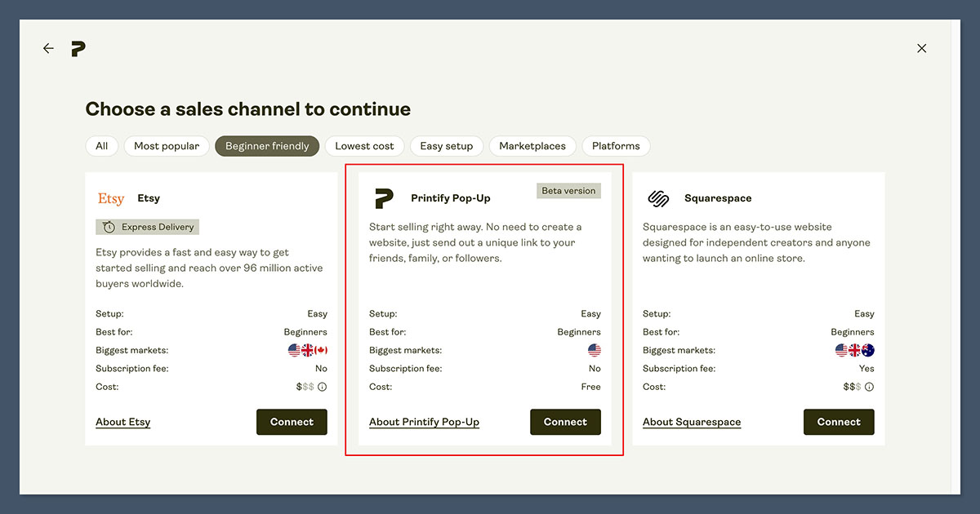
Task: Connect the Squarespace sales channel
Action: (x=839, y=422)
